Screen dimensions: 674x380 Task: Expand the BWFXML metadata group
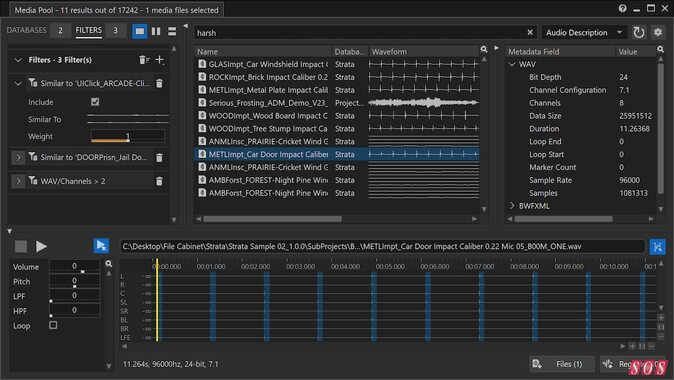pos(512,206)
